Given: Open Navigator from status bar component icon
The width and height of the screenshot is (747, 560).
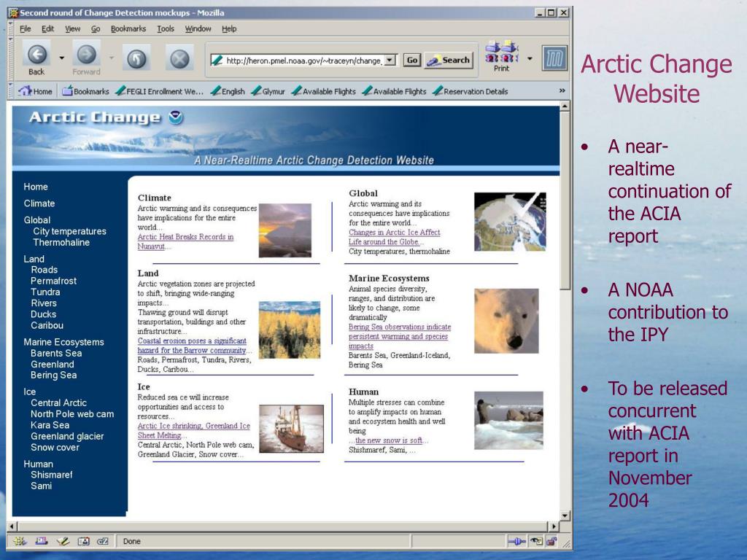Looking at the screenshot, I should coord(20,541).
